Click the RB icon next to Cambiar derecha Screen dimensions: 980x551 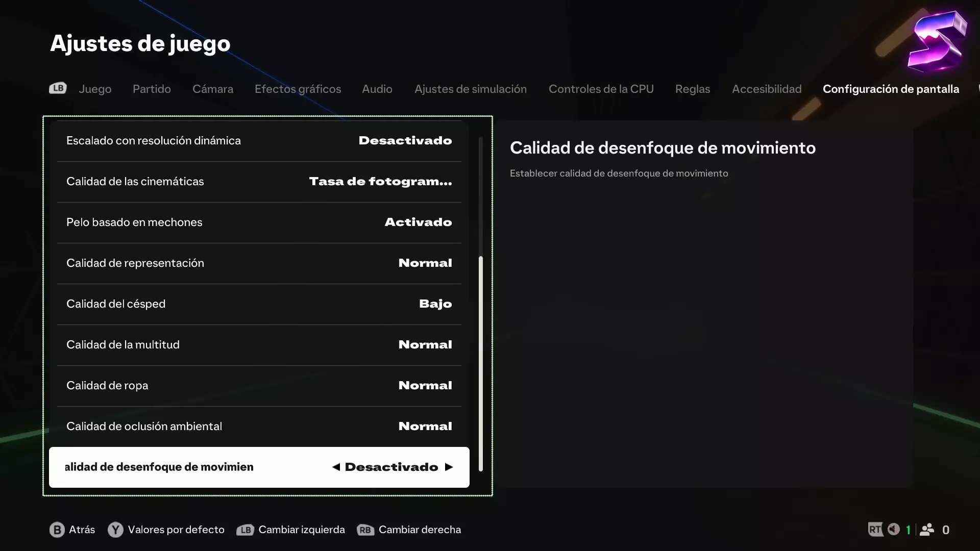pos(365,530)
